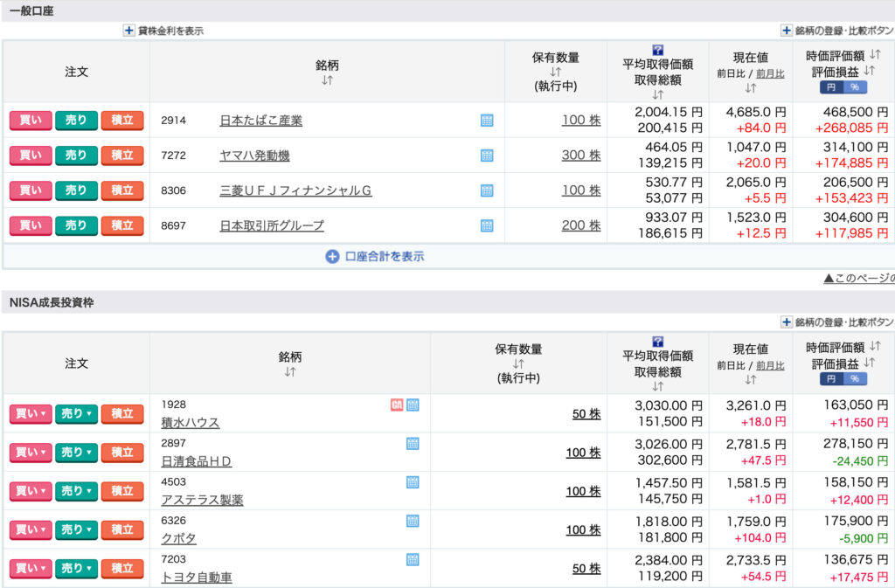This screenshot has width=895, height=588.
Task: Click 売り button for ヤマハ発動機
Action: point(76,156)
